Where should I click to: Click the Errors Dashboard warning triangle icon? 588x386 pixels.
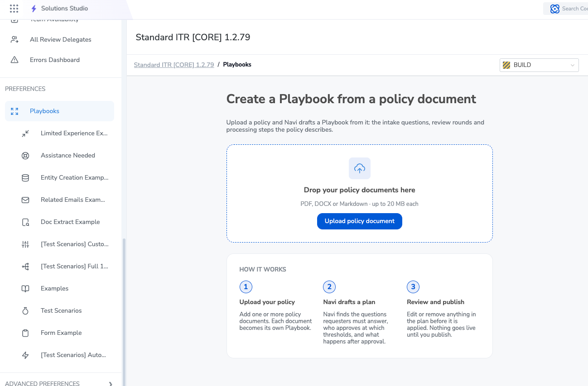(x=14, y=60)
